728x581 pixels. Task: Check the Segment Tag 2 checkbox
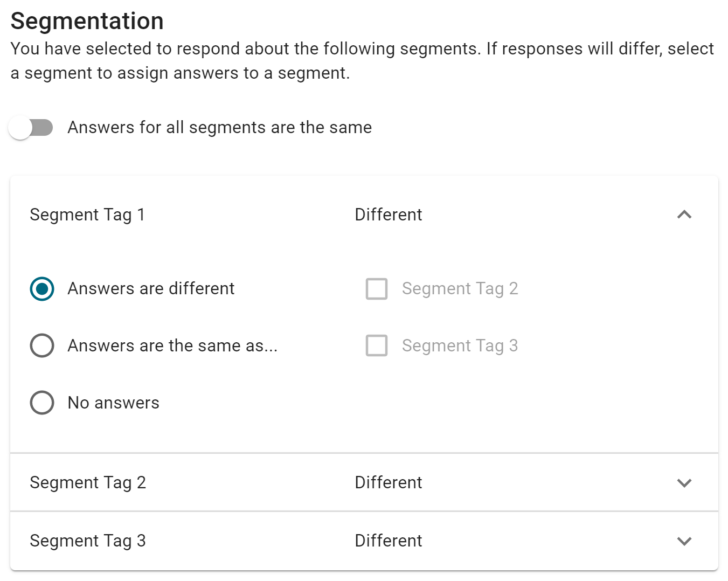tap(377, 289)
